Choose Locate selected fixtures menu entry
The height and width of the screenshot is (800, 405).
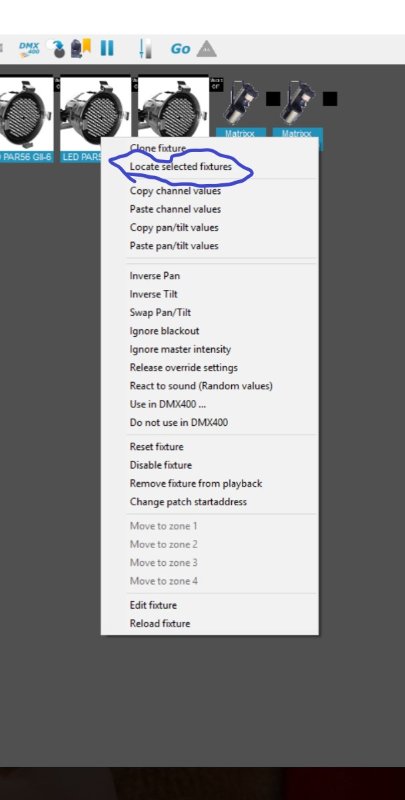[181, 166]
